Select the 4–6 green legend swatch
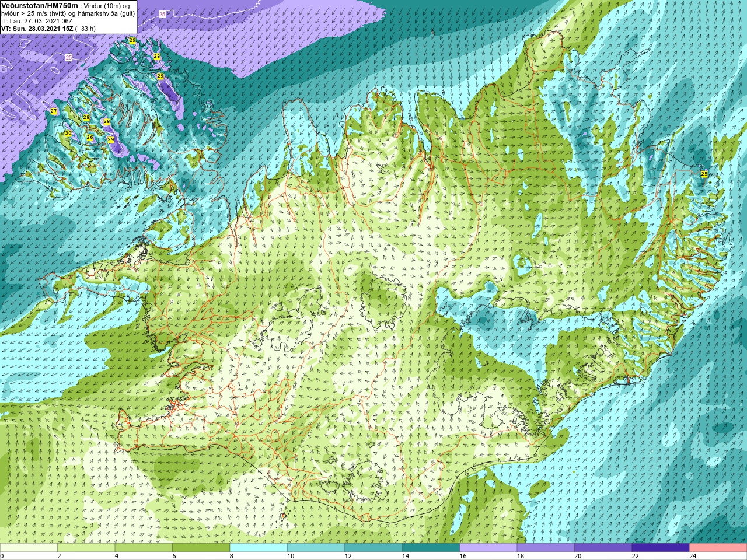This screenshot has width=747, height=560. (144, 548)
